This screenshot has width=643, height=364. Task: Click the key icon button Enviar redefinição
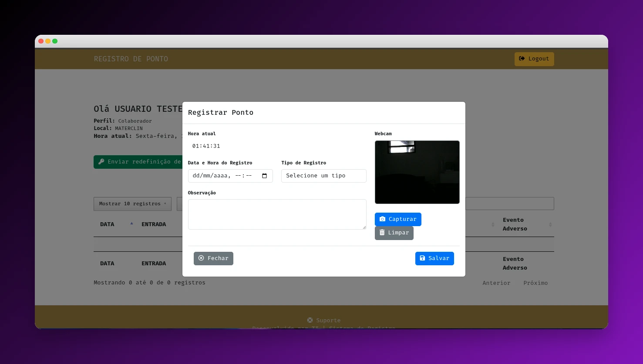138,162
